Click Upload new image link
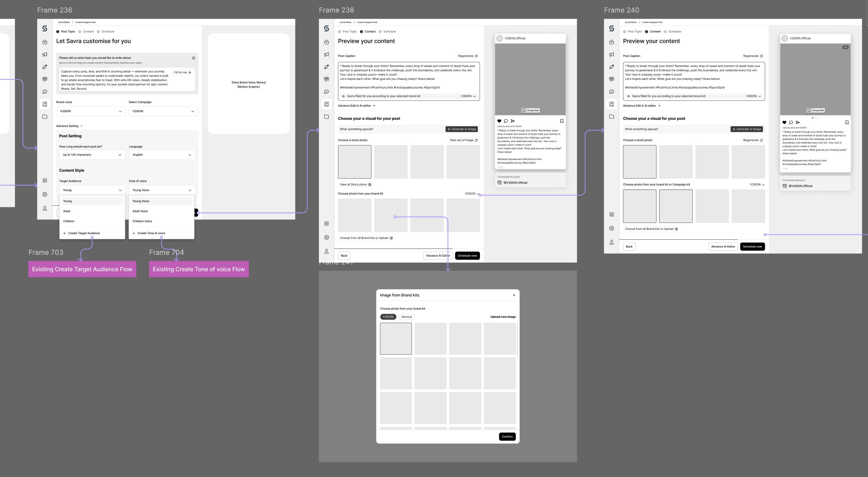This screenshot has width=868, height=477. click(503, 317)
